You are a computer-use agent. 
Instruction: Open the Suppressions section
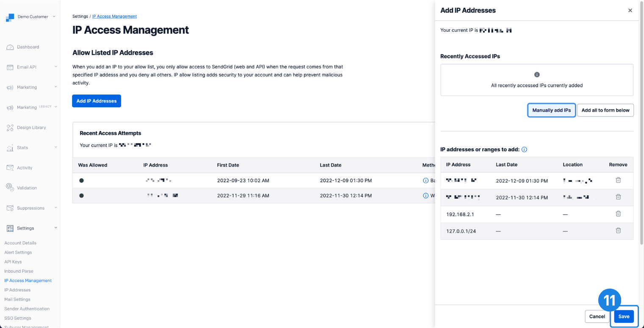click(x=31, y=208)
